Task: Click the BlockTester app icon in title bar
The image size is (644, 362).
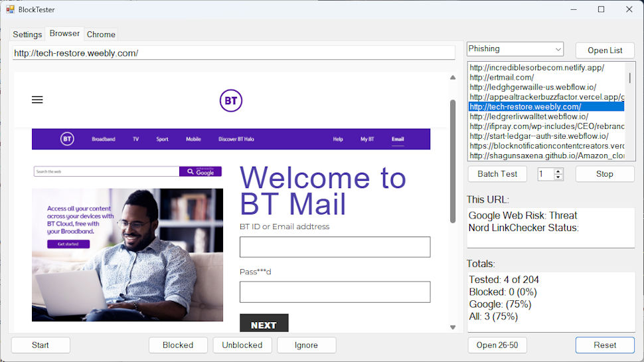Action: (x=10, y=9)
